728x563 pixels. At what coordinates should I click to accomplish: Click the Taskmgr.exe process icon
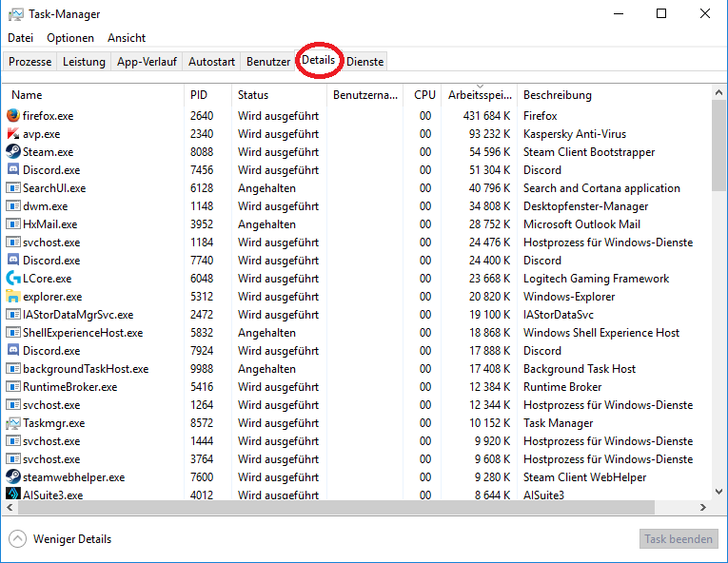(13, 423)
